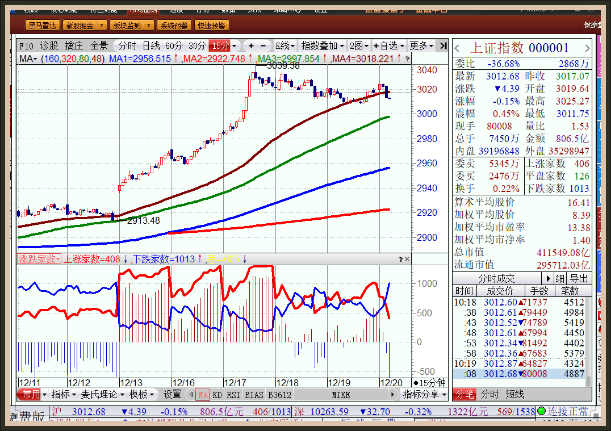611x431 pixels.
Task: Click the 导出 export button
Action: pyautogui.click(x=579, y=279)
